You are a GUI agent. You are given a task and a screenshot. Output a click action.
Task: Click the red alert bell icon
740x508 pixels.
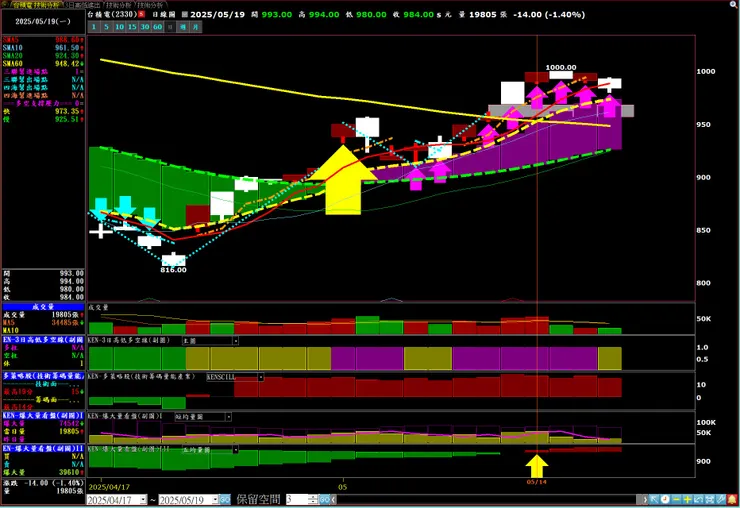tap(732, 499)
